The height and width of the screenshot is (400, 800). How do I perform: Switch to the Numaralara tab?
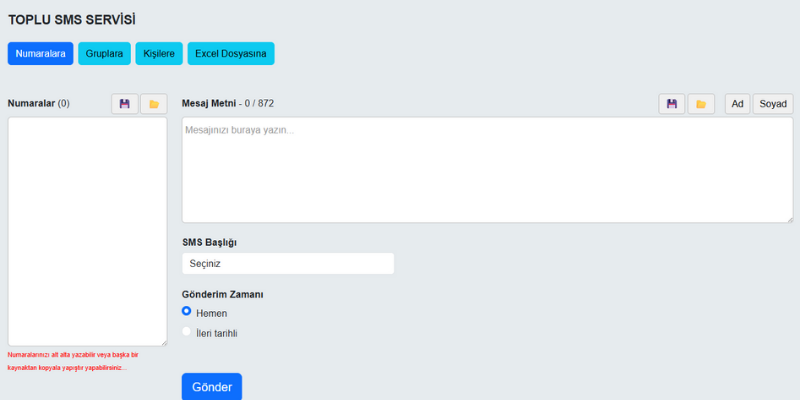click(40, 53)
